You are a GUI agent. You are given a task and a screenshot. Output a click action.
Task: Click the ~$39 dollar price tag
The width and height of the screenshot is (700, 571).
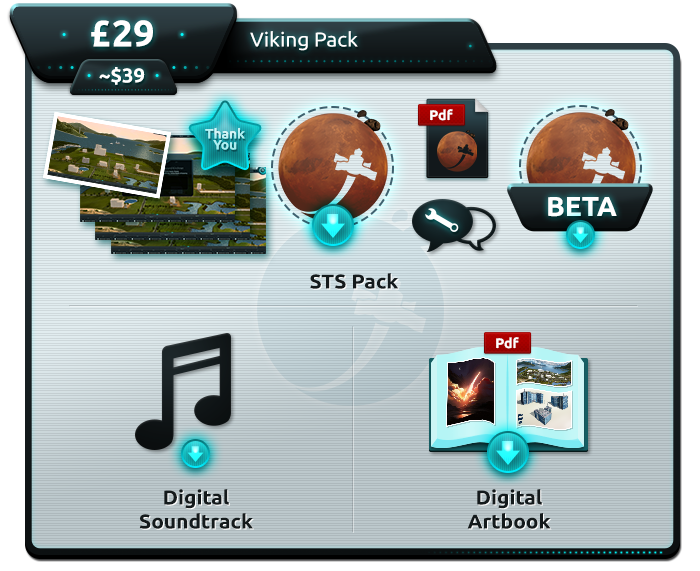click(122, 76)
